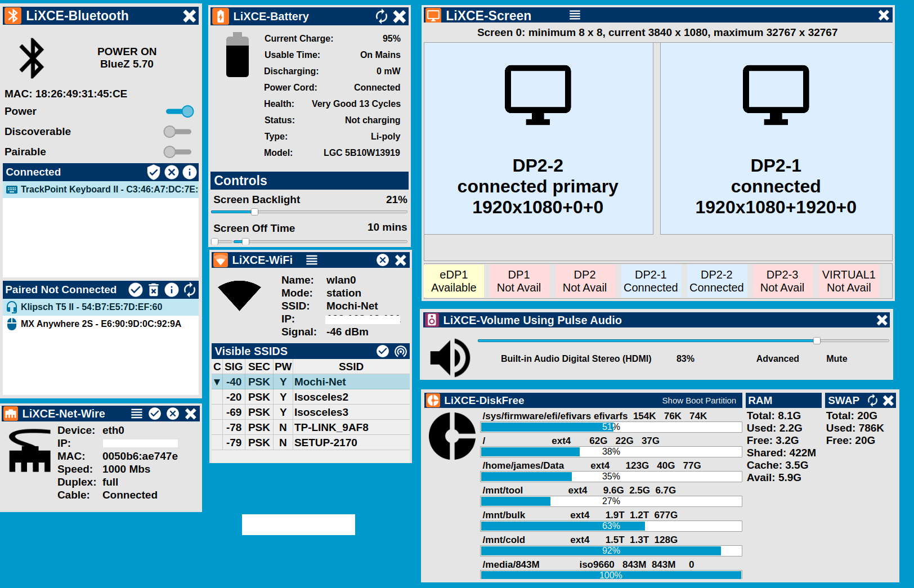Click the remove-device trash icon in Paired Not Connected
The image size is (914, 588).
(154, 290)
